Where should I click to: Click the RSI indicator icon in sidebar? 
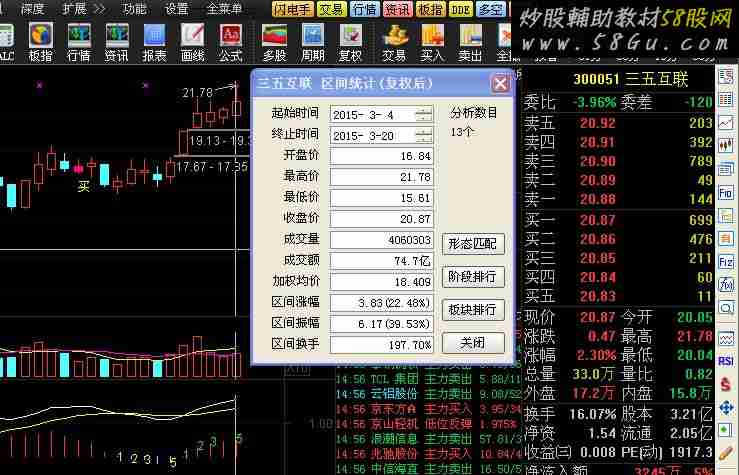(x=726, y=361)
